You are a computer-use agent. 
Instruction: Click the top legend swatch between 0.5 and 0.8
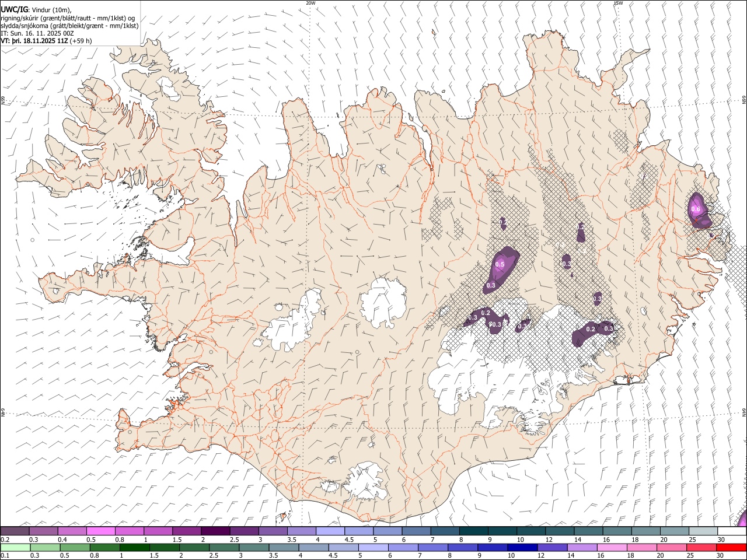pyautogui.click(x=101, y=531)
